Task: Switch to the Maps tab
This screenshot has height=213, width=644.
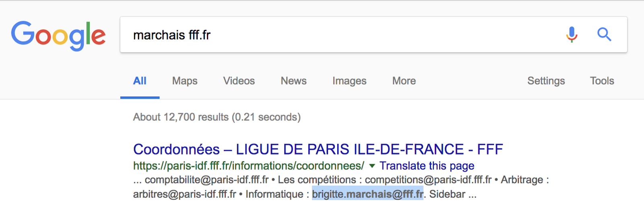Action: click(x=185, y=81)
